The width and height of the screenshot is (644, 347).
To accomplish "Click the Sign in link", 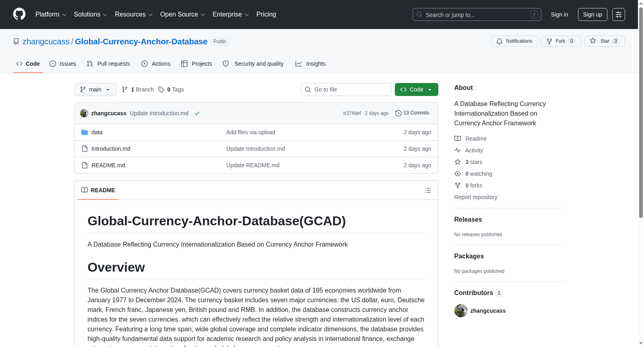I will (559, 15).
